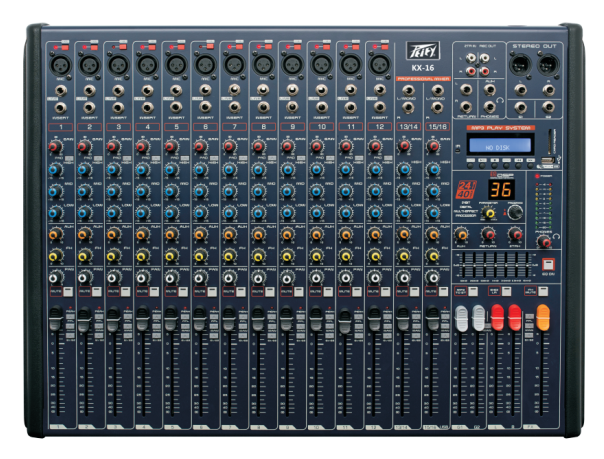Click the channel 2 INSERT jack
Viewport: 604px width, 459px height.
[x=89, y=108]
